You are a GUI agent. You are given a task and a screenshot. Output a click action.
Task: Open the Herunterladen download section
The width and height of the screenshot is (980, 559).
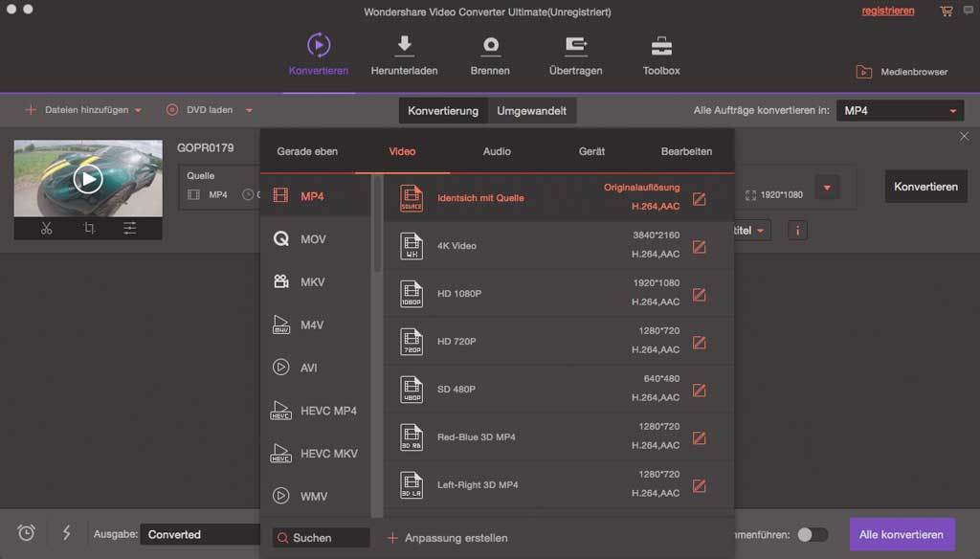pos(405,56)
